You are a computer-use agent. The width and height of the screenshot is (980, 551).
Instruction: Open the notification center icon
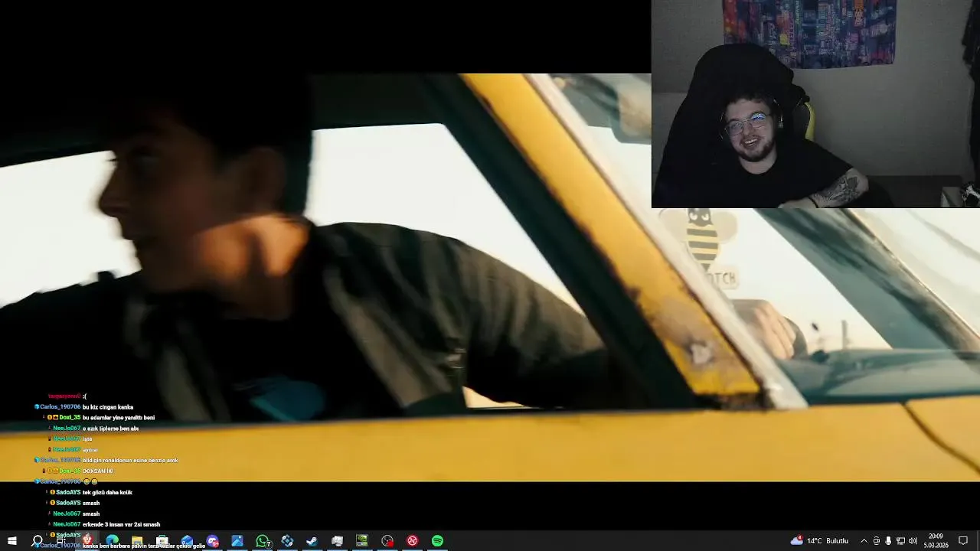click(x=963, y=541)
